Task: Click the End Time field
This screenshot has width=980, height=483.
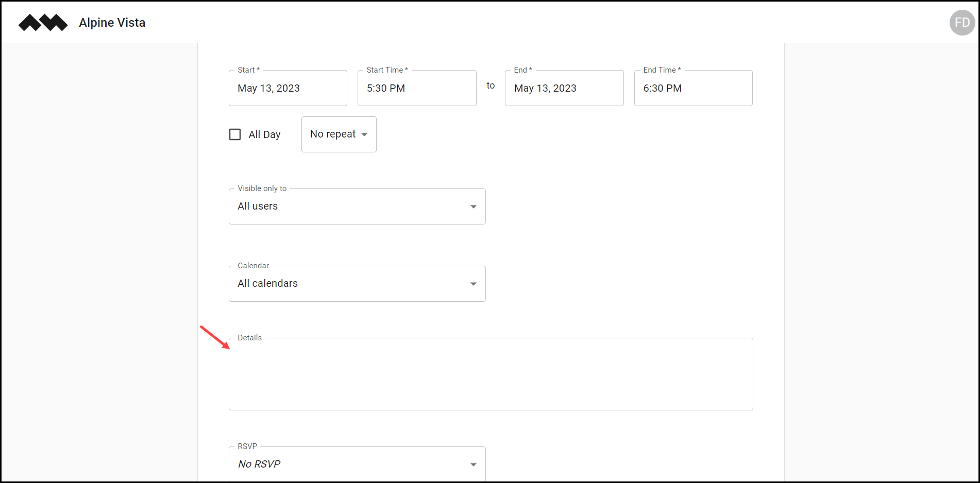Action: pyautogui.click(x=694, y=88)
